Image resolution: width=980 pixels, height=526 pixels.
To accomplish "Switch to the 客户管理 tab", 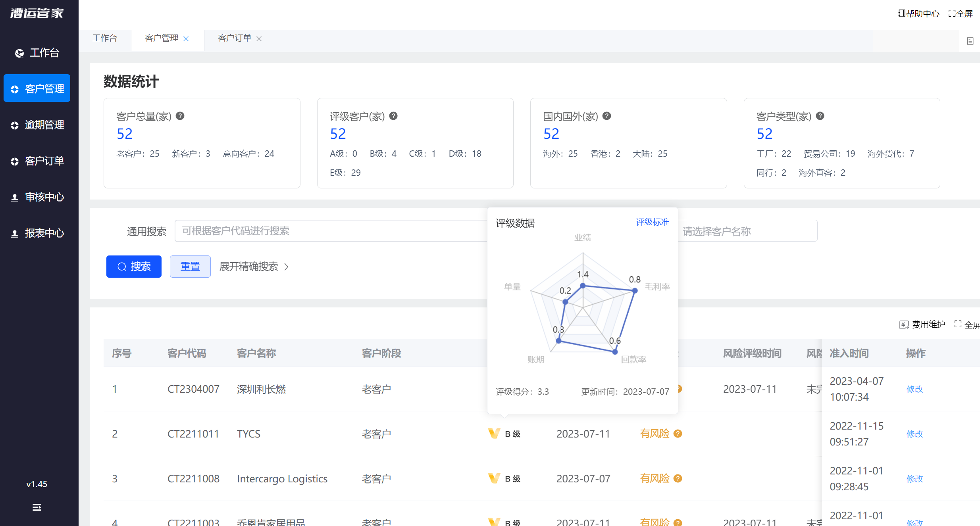I will (x=162, y=38).
